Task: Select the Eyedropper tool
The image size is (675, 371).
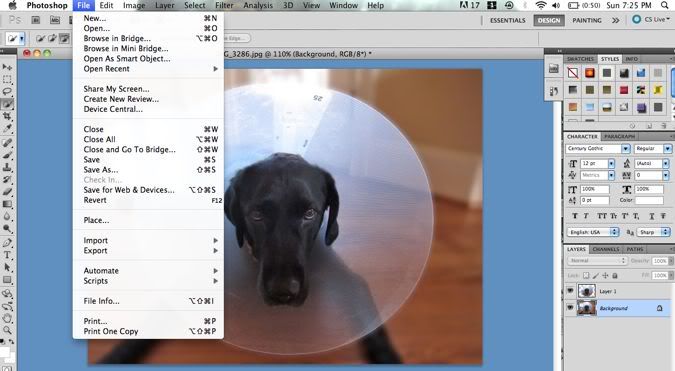Action: [7, 129]
